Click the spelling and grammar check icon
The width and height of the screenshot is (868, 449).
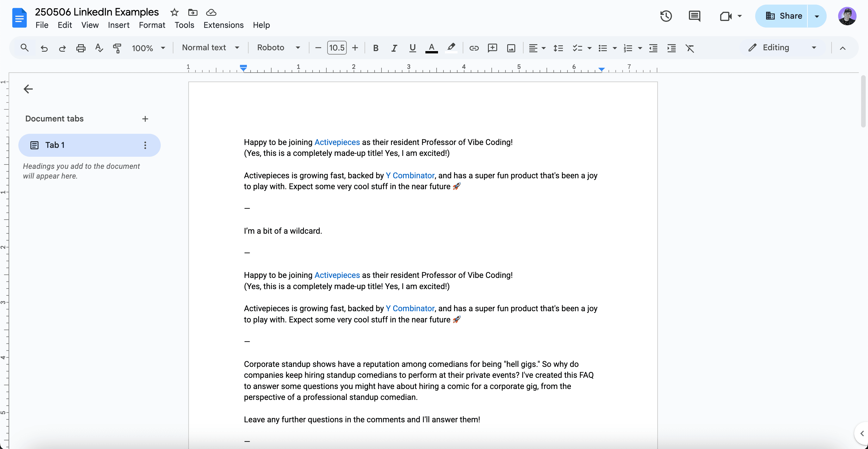99,48
